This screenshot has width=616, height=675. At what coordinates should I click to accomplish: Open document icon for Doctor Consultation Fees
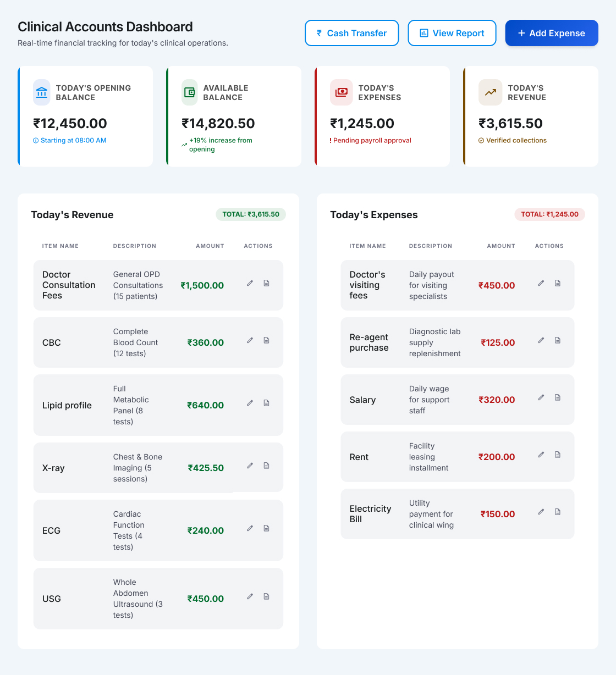(x=267, y=283)
